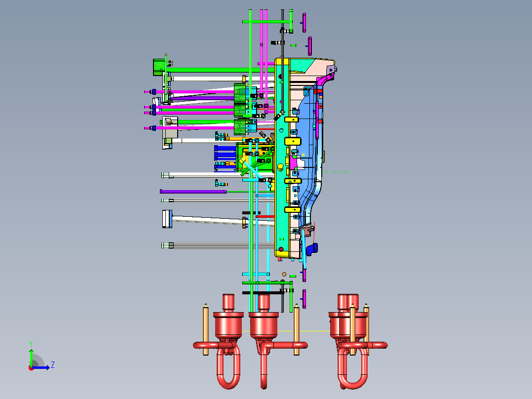Select the dark blue bracket near the mold bottom
The width and height of the screenshot is (532, 399).
[x=312, y=249]
